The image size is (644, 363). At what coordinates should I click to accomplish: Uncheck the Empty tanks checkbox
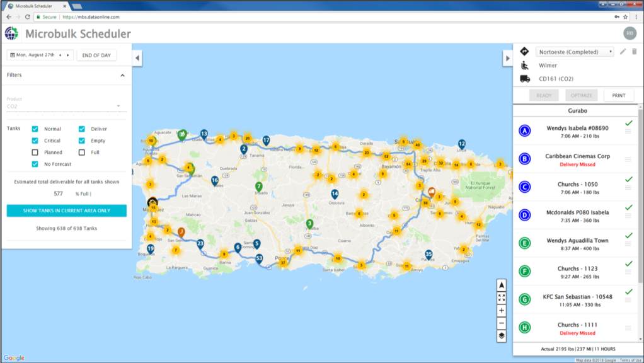click(x=82, y=141)
